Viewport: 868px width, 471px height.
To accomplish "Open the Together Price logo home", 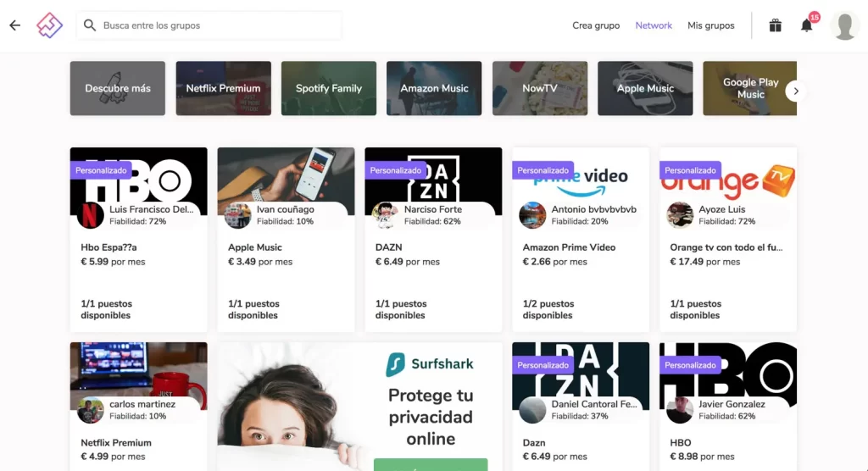I will tap(49, 25).
